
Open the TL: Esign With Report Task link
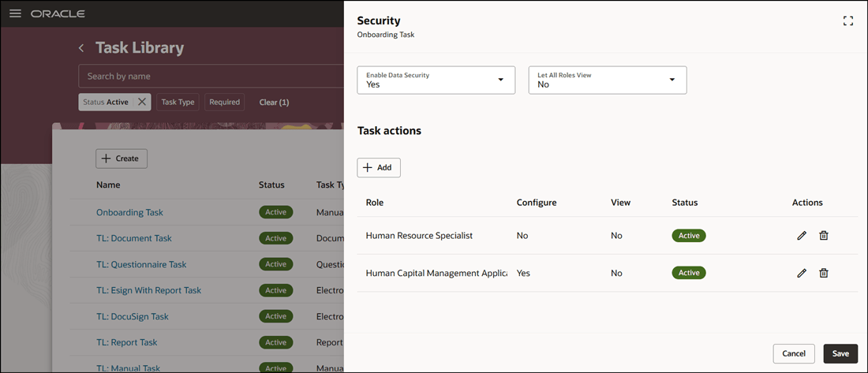[x=148, y=290]
